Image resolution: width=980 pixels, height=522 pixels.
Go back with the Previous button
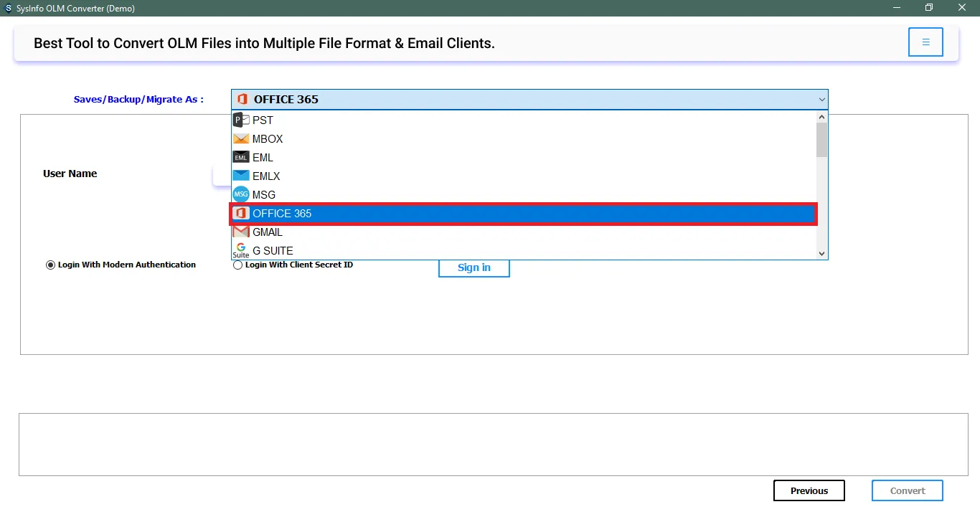[809, 491]
